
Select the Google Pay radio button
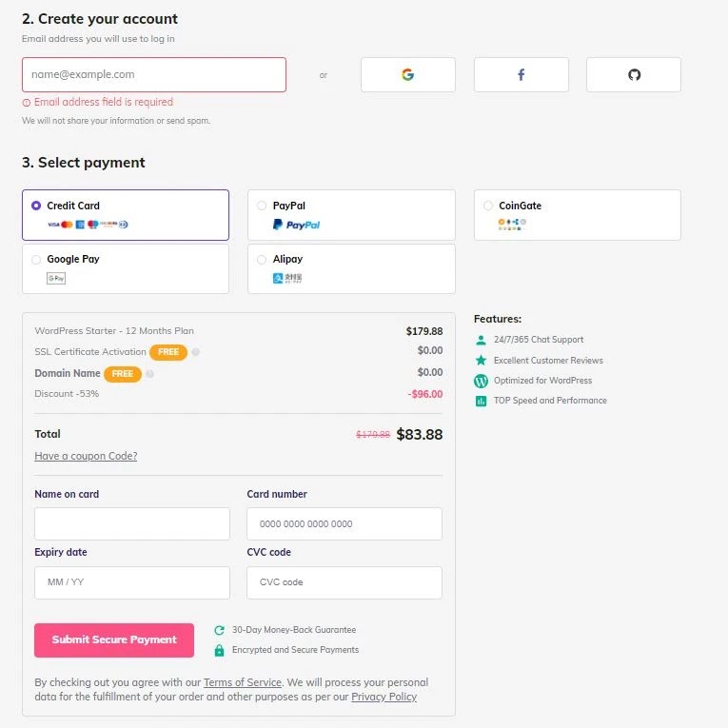coord(36,259)
